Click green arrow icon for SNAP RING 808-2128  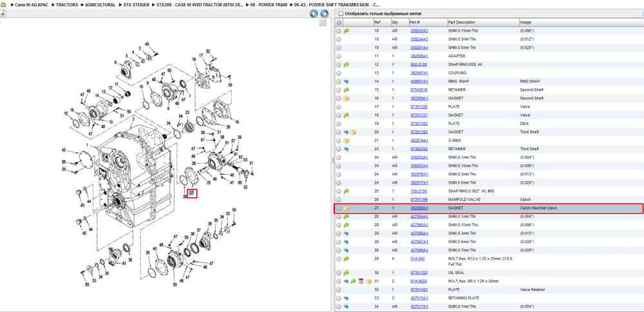click(346, 64)
